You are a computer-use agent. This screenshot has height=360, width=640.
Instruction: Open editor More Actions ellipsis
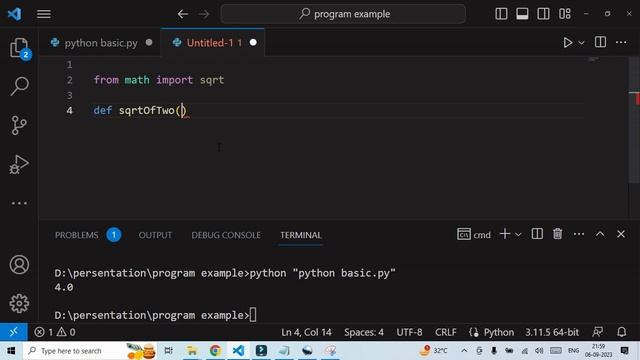click(x=621, y=42)
